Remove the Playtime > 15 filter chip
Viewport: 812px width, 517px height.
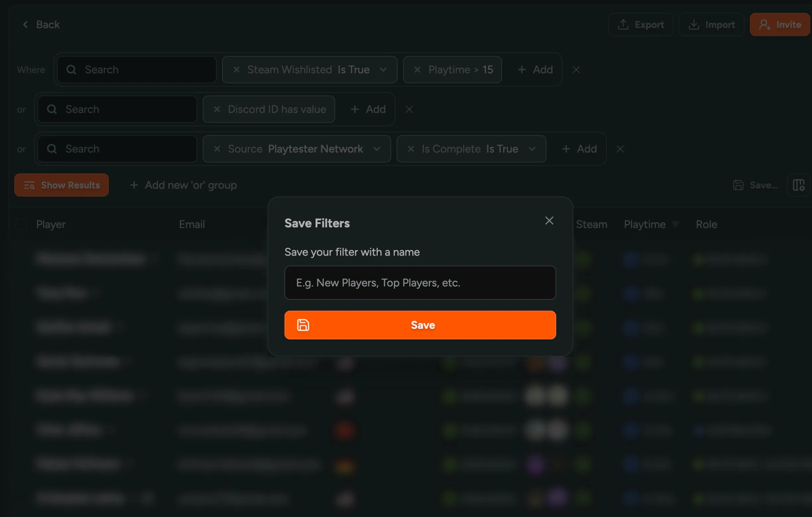coord(417,70)
